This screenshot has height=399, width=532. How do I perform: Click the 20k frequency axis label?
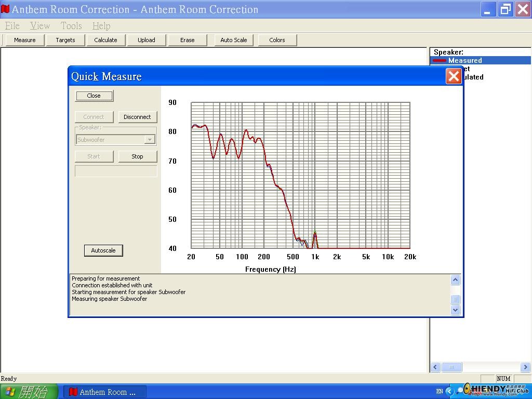[410, 257]
